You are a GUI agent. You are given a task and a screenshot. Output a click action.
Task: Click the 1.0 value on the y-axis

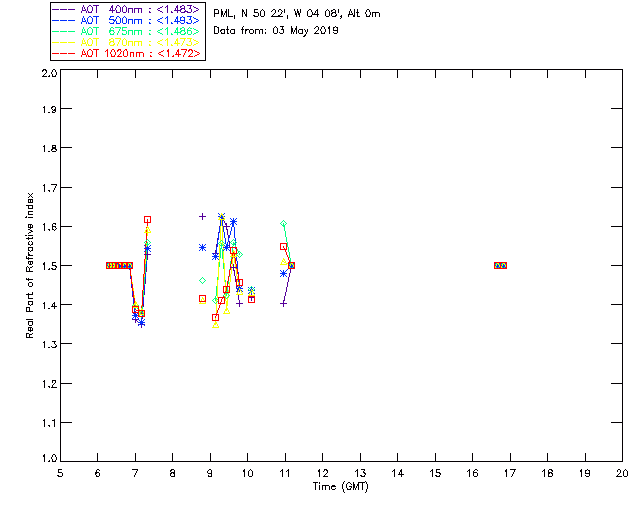49,458
